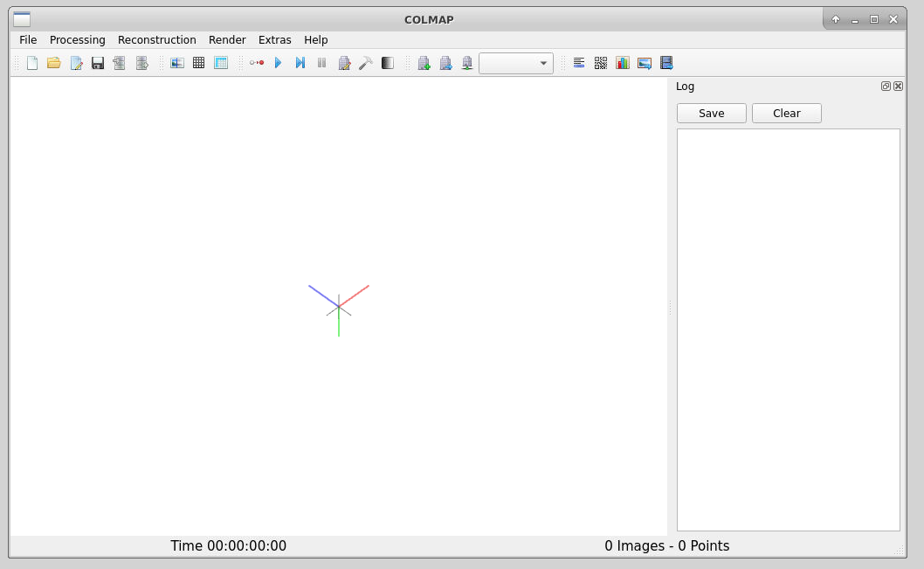The width and height of the screenshot is (924, 569).
Task: Save the log output
Action: [711, 113]
